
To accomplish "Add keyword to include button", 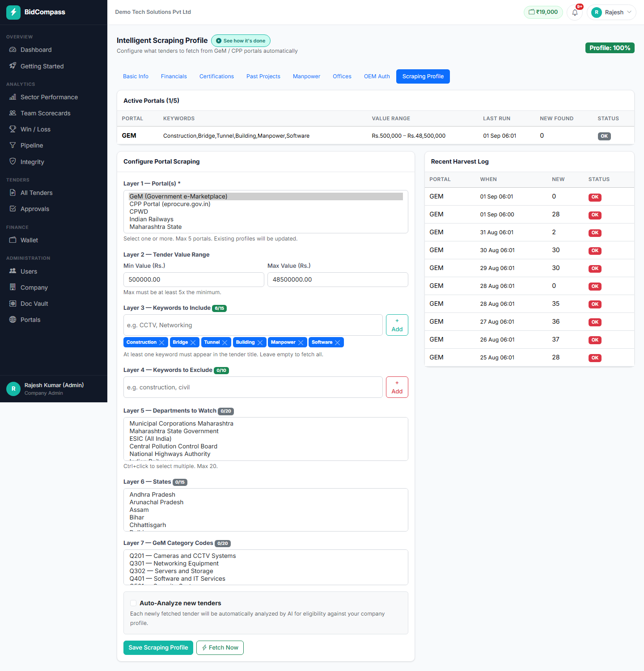I will pyautogui.click(x=397, y=325).
